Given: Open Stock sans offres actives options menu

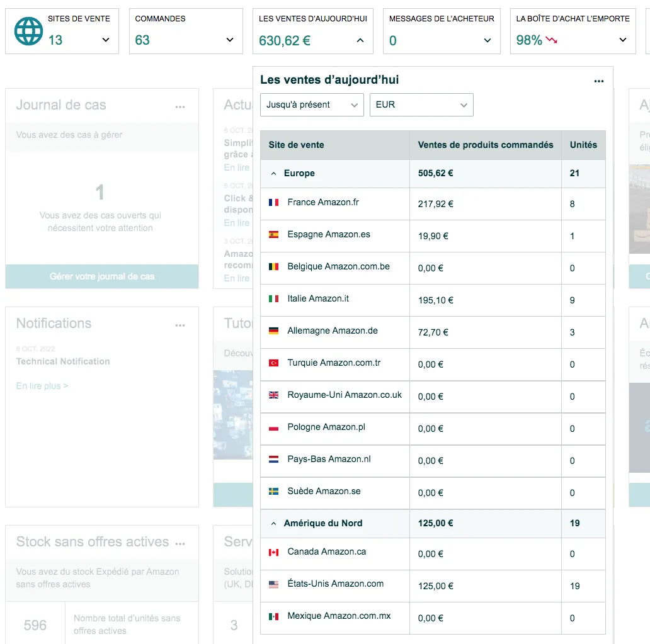Looking at the screenshot, I should click(180, 544).
